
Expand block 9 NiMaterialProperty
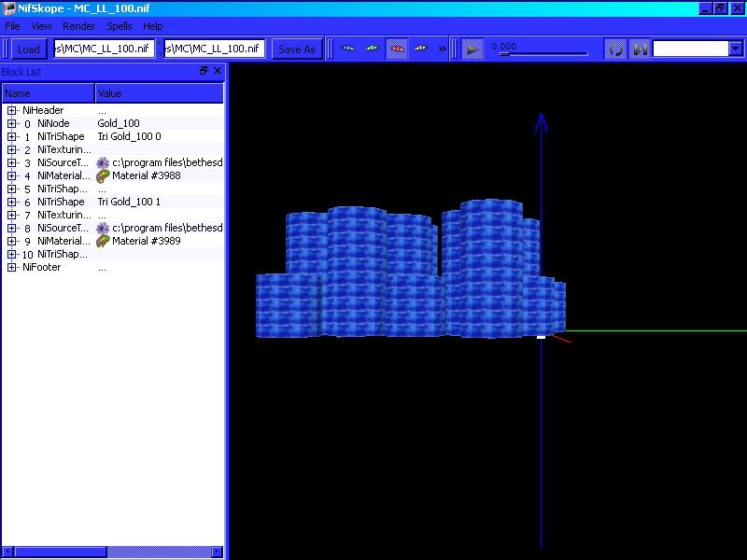tap(11, 242)
